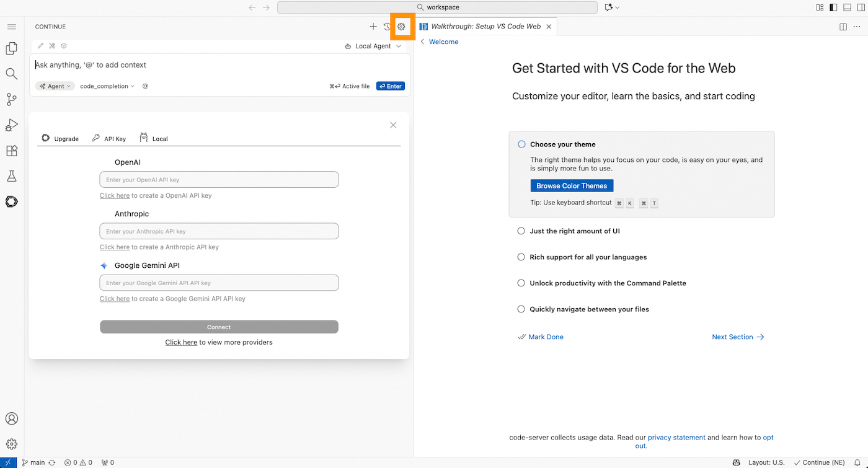Select the Continue icon in activity bar
The width and height of the screenshot is (868, 468).
point(11,201)
